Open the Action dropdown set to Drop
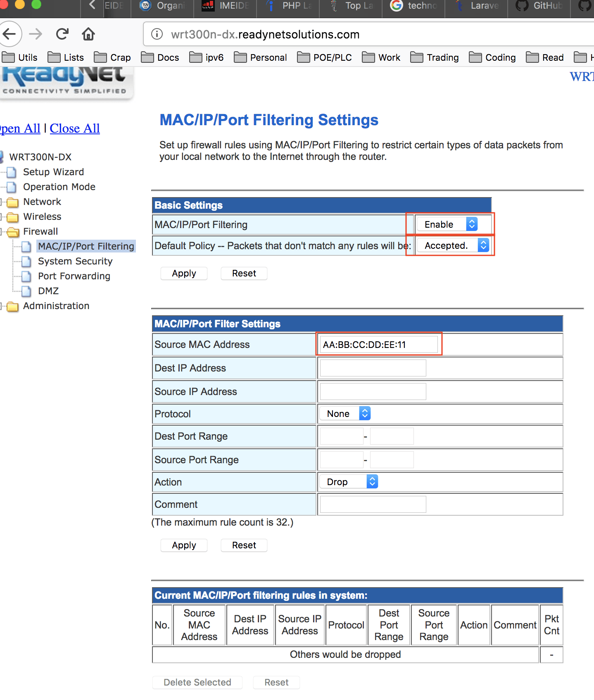594x700 pixels. point(349,482)
